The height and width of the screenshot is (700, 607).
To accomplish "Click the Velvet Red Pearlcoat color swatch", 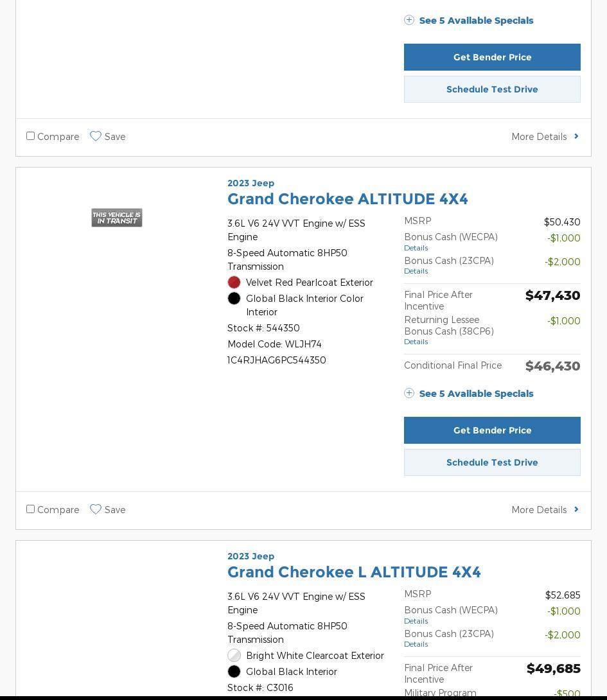I will coord(234,283).
